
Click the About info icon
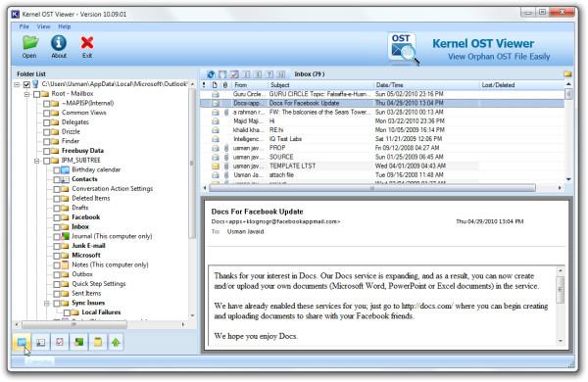click(x=59, y=43)
